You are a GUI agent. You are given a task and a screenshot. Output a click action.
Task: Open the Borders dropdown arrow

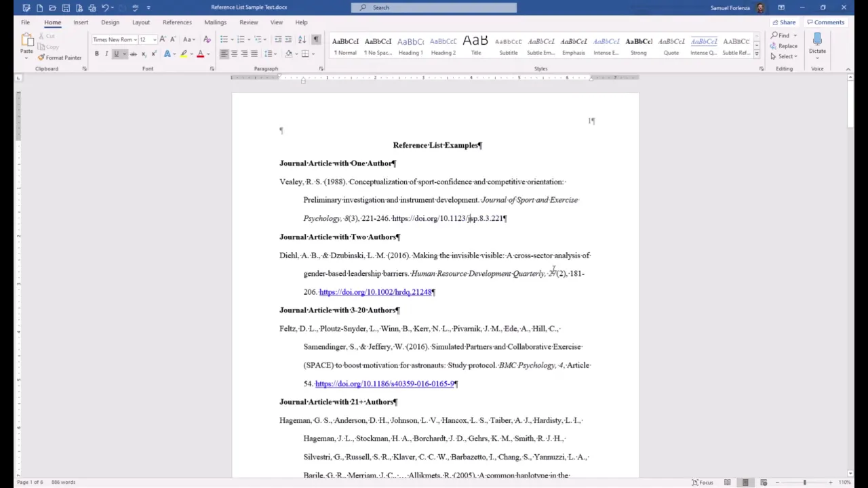[313, 54]
